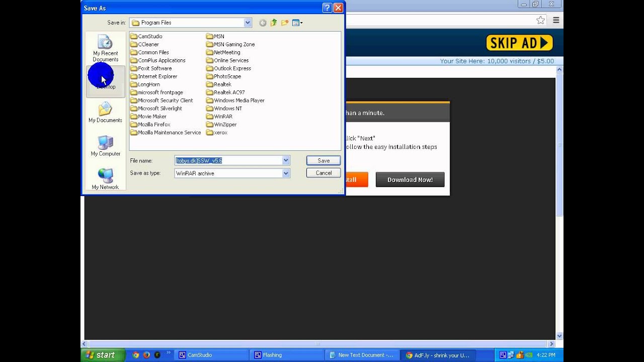The width and height of the screenshot is (644, 362).
Task: Click the Cancel button
Action: coord(324,173)
